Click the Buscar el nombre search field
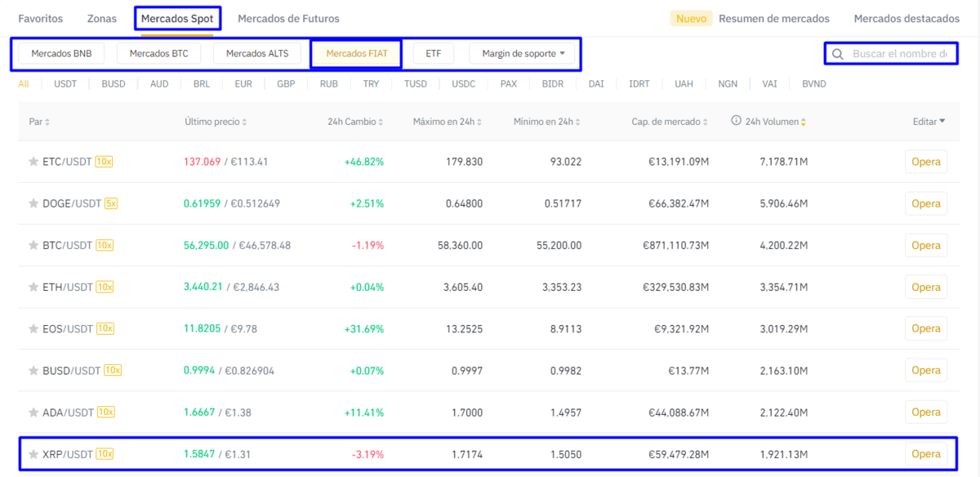The image size is (980, 477). click(x=899, y=54)
